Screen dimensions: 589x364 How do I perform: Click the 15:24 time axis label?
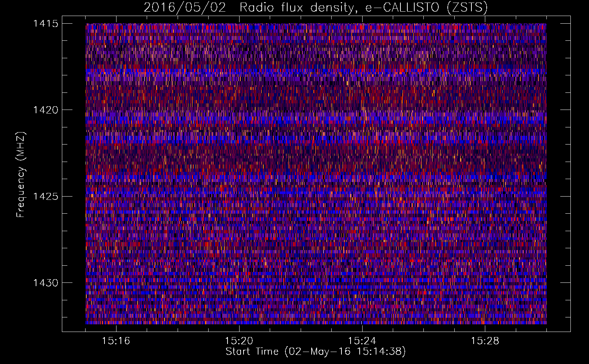[x=362, y=341]
